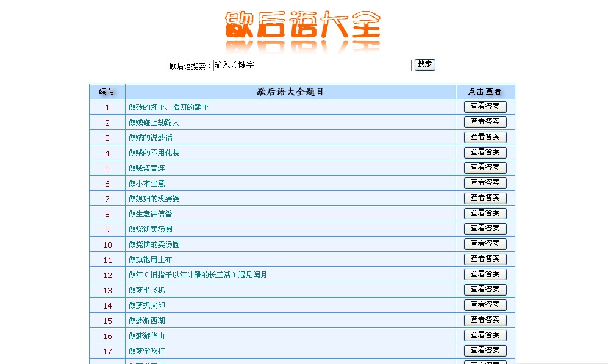Reveal the answer for 做梦游华山
The height and width of the screenshot is (364, 608).
[485, 335]
